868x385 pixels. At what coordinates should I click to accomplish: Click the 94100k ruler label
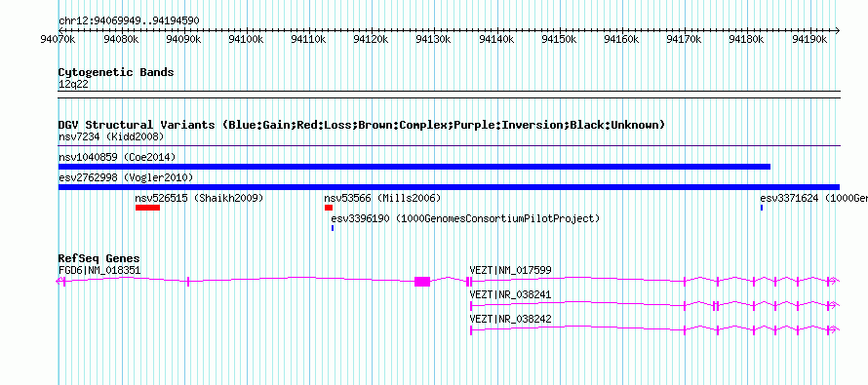click(245, 39)
